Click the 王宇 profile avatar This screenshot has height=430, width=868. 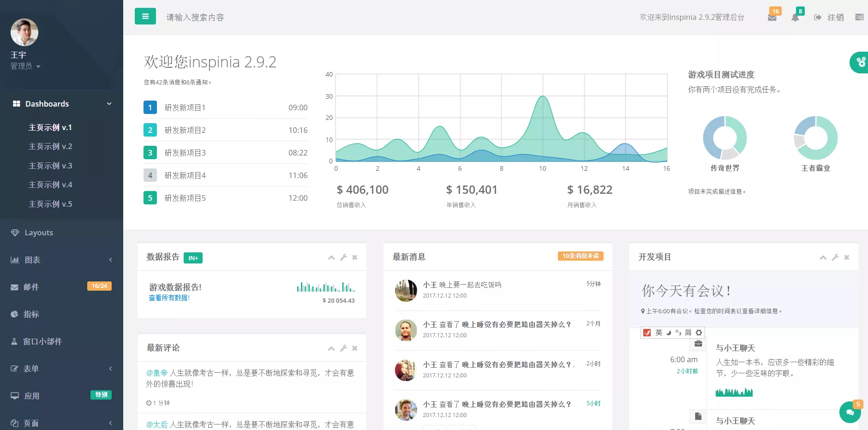point(24,32)
